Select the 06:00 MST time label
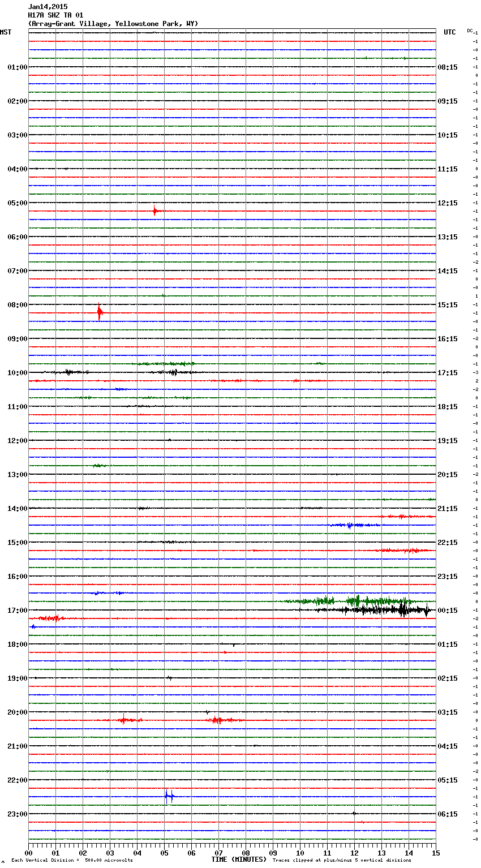481x868 pixels. (17, 237)
